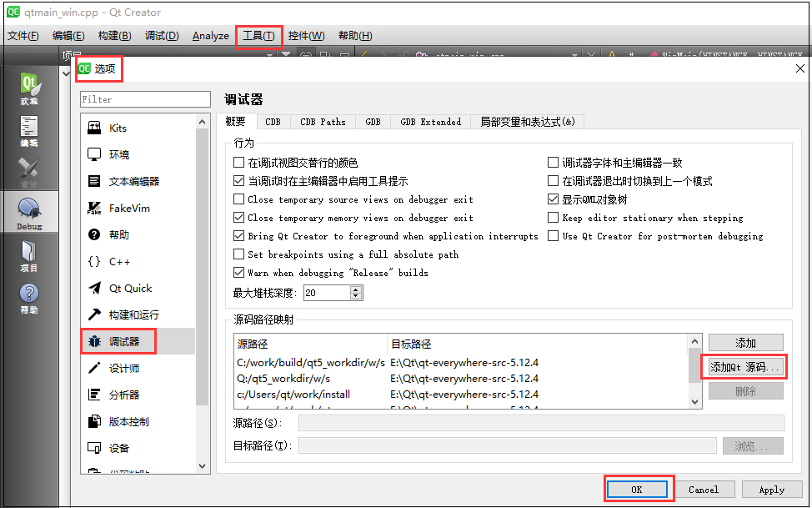Uncheck 当调试时在主编辑器中启用工具提示
This screenshot has width=812, height=508.
238,181
